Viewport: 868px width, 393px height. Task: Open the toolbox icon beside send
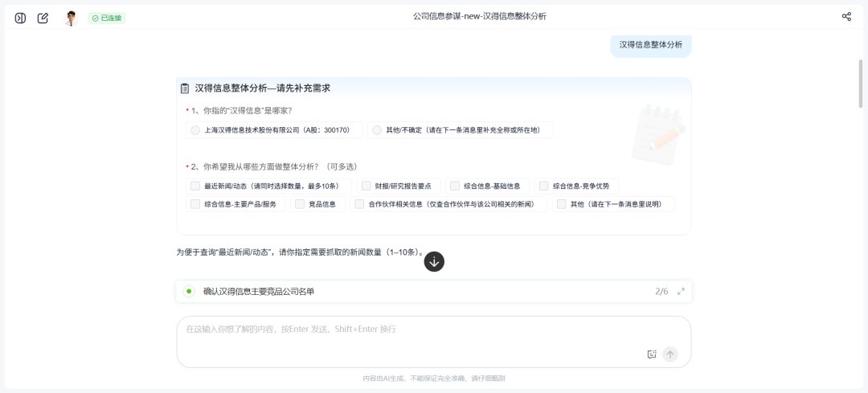coord(652,354)
